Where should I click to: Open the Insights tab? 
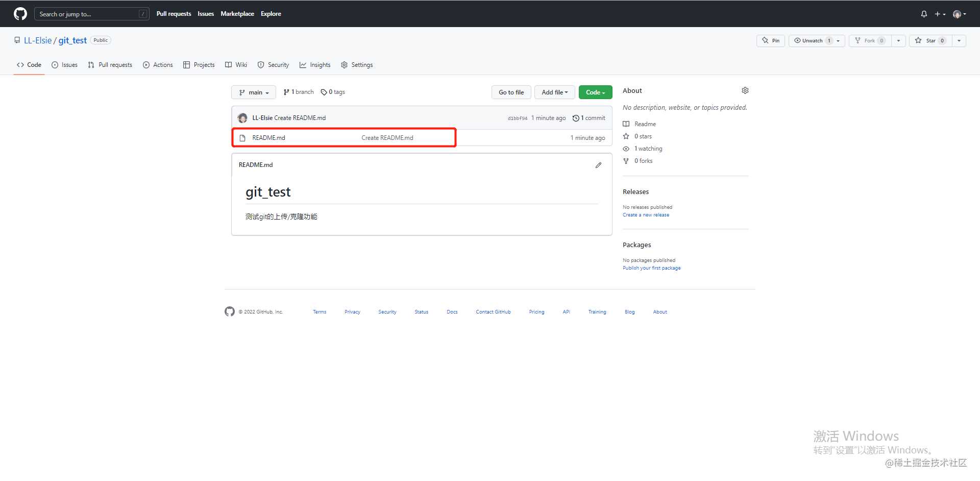[x=315, y=65]
